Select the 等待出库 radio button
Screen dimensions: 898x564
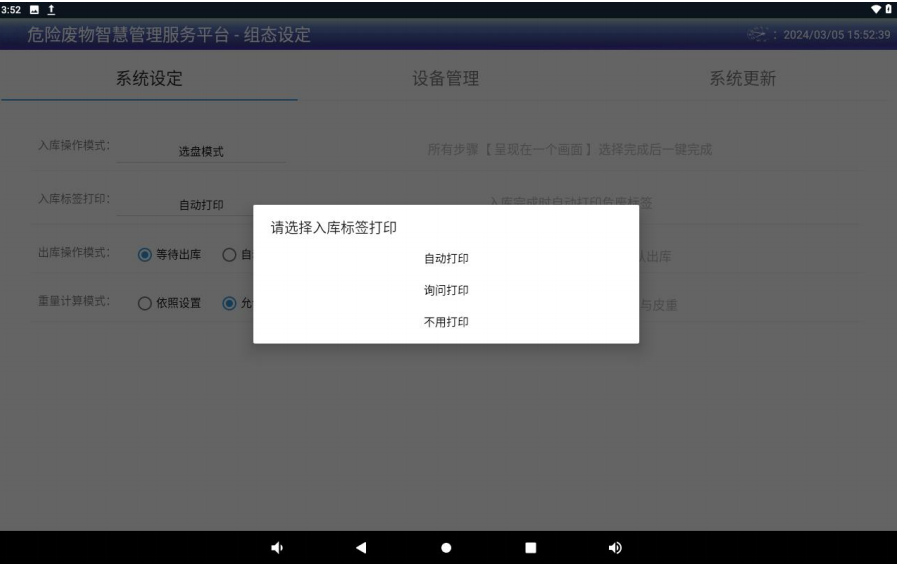click(146, 255)
